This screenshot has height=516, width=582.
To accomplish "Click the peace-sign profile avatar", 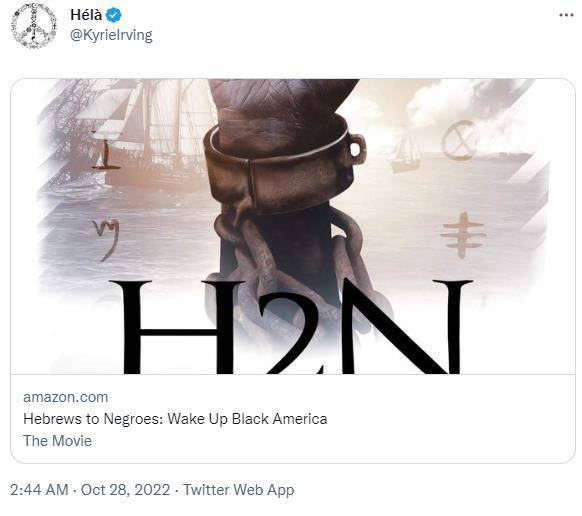I will 34,26.
